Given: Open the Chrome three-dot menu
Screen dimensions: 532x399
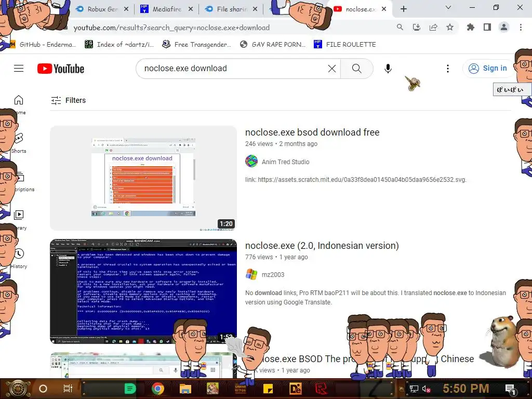Looking at the screenshot, I should [x=521, y=27].
